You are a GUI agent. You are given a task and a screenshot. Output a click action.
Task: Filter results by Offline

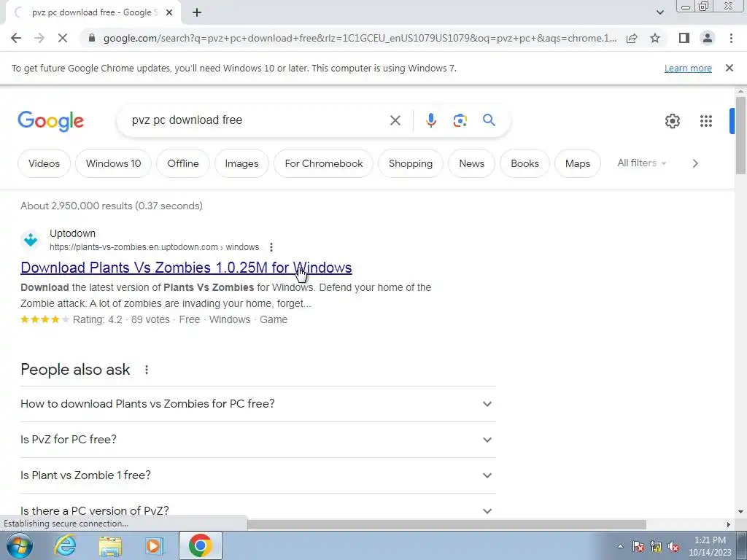click(x=183, y=163)
